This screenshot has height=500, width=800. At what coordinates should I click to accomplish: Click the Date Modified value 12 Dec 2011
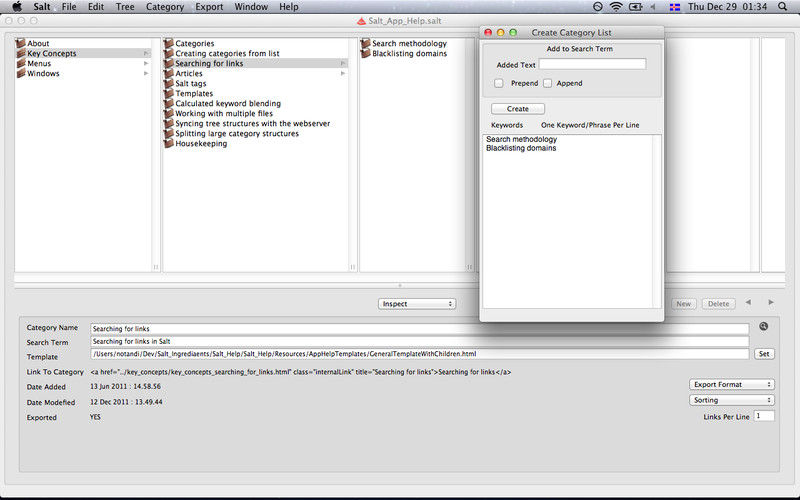tap(126, 402)
